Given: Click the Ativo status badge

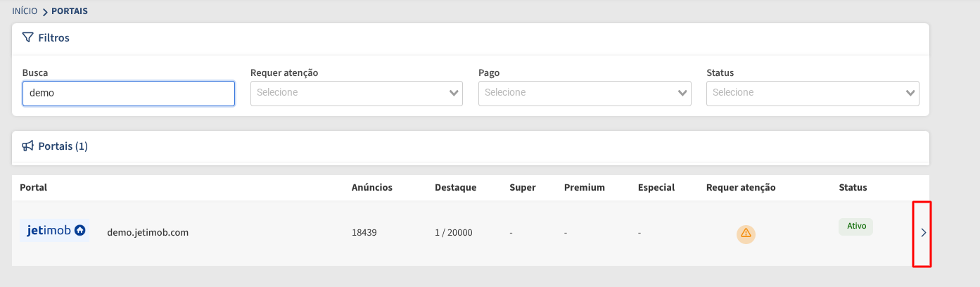Looking at the screenshot, I should pyautogui.click(x=855, y=227).
